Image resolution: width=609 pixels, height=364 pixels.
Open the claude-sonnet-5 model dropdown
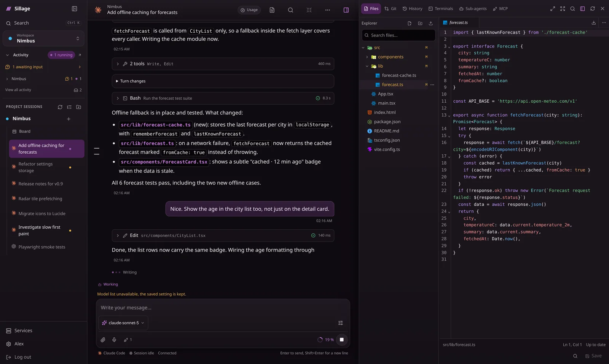click(123, 323)
